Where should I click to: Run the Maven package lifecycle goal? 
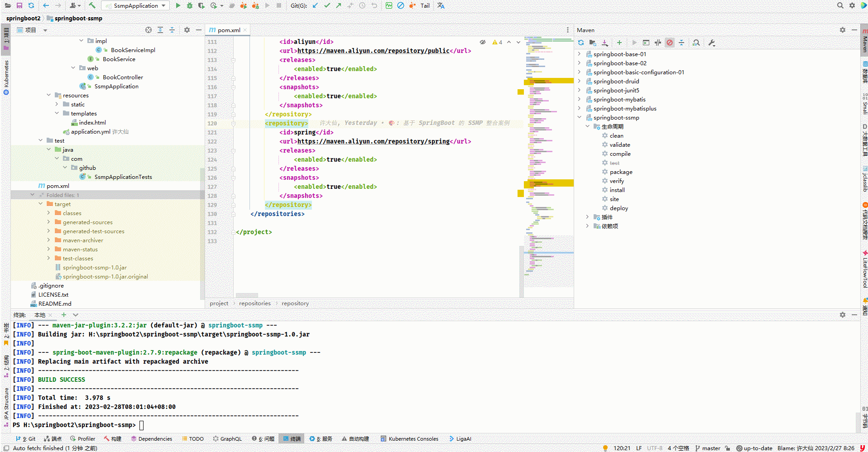point(621,172)
